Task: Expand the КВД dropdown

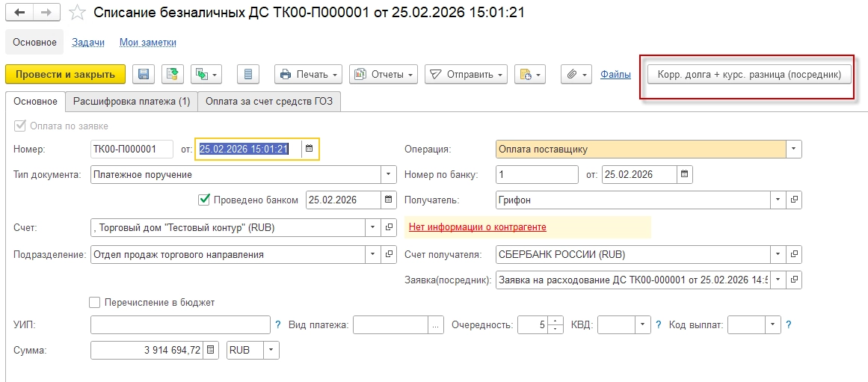Action: pos(643,325)
